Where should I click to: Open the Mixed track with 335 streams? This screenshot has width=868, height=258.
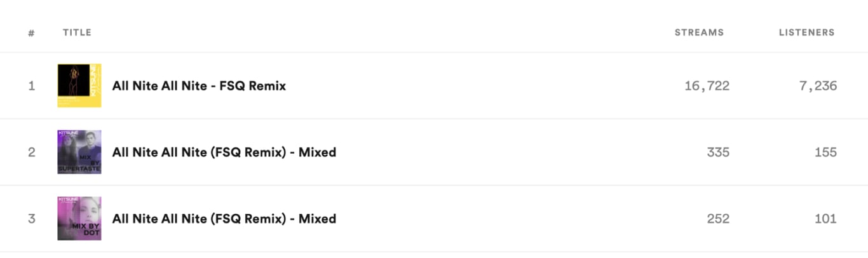coord(224,153)
